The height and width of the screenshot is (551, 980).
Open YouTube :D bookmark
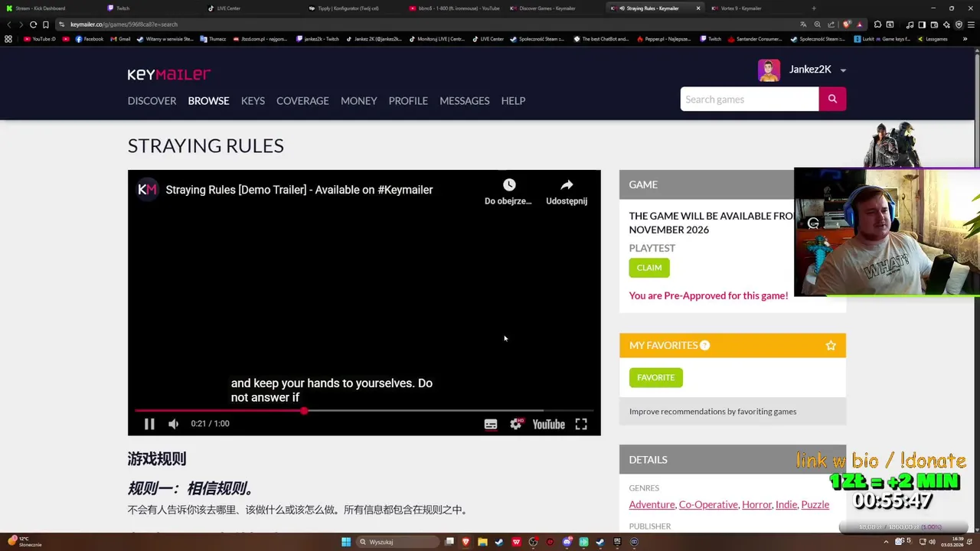coord(40,39)
